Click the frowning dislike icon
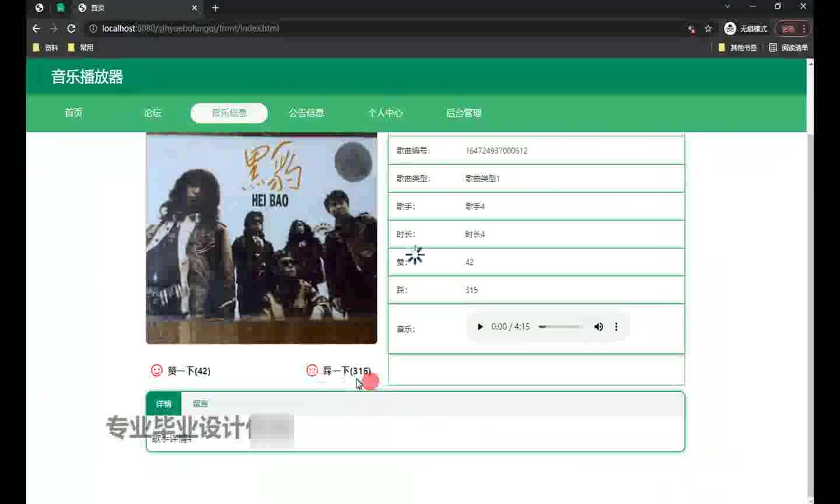The height and width of the screenshot is (504, 840). pos(312,370)
